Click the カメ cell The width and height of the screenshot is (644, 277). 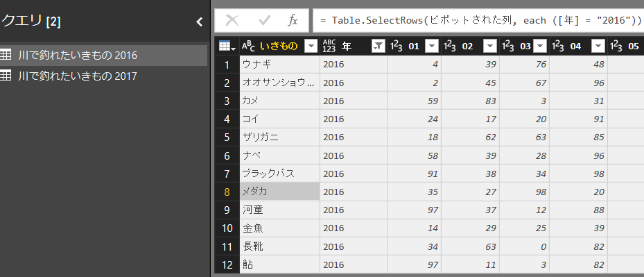click(279, 101)
